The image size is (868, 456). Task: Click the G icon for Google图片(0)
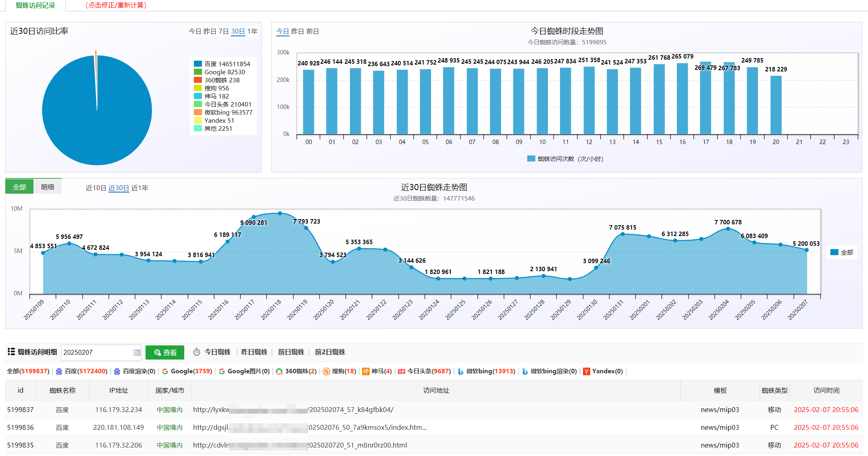222,371
